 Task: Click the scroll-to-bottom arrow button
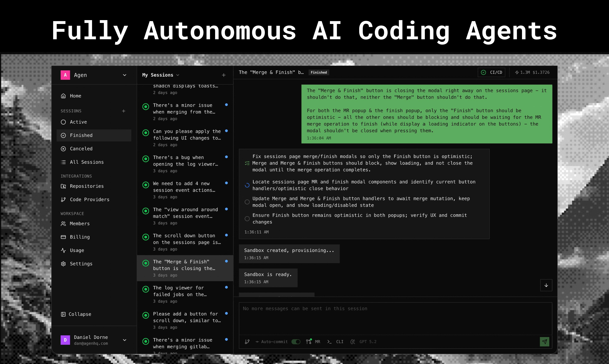(546, 285)
